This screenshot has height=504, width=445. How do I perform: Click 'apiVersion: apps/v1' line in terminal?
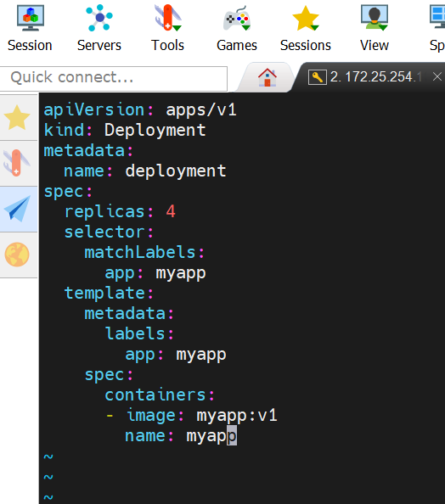[x=140, y=109]
